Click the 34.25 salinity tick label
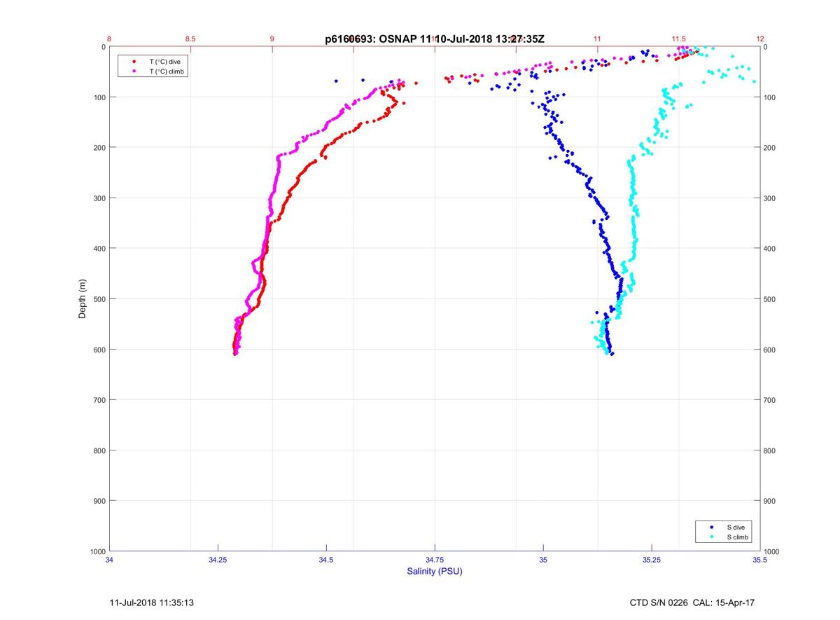The height and width of the screenshot is (620, 840). [218, 560]
